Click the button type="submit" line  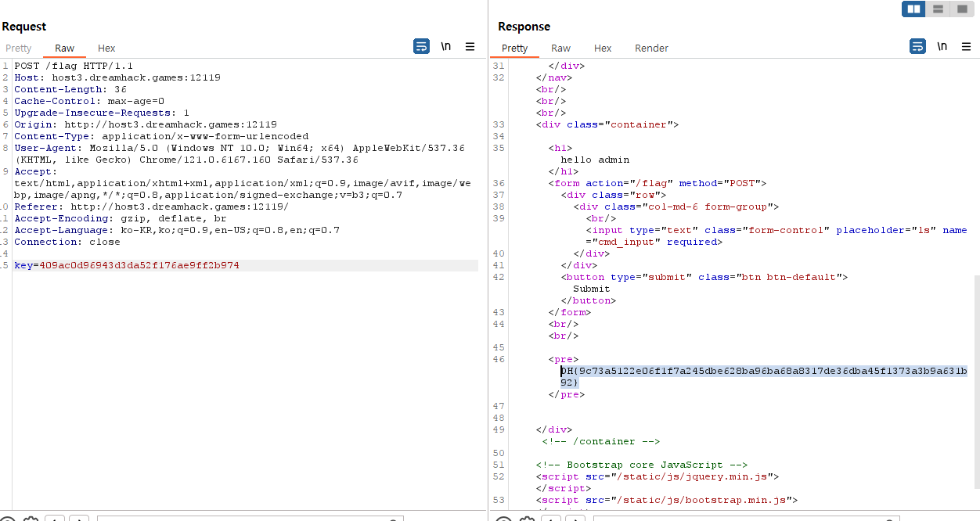click(704, 277)
